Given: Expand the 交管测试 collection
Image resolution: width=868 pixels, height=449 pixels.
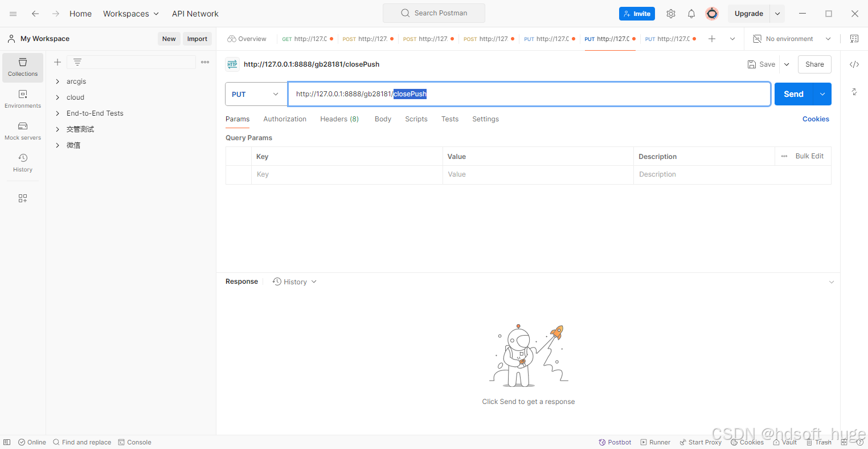Looking at the screenshot, I should (x=58, y=129).
